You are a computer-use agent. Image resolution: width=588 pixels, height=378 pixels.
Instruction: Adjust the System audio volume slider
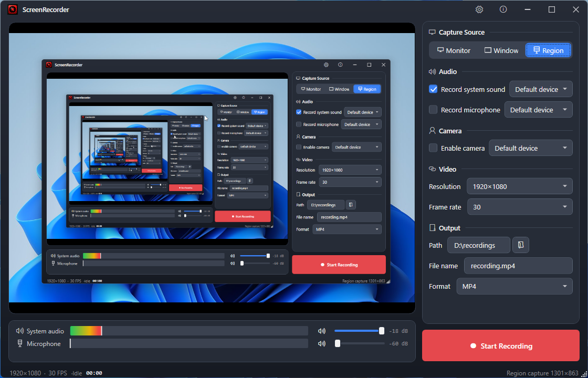click(x=359, y=331)
